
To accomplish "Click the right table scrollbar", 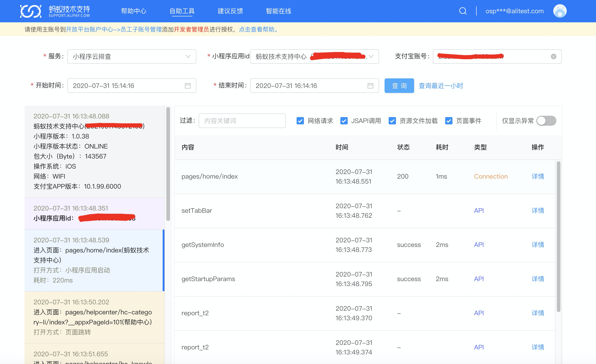I will coord(558,236).
